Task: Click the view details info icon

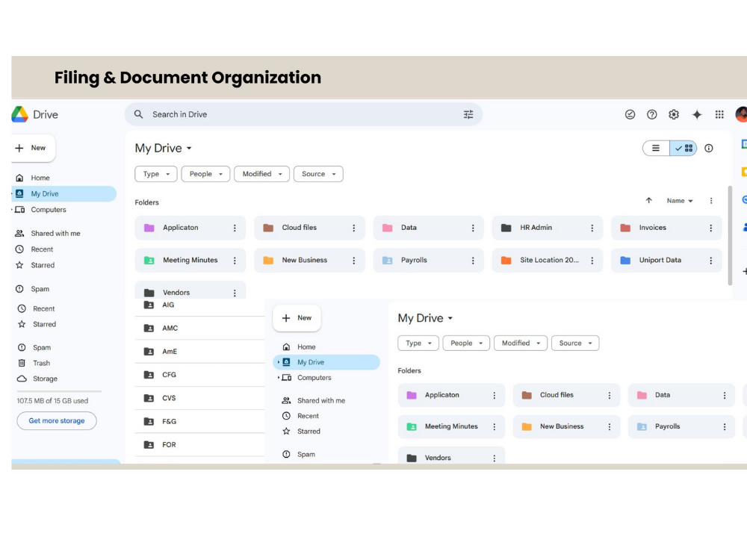Action: point(709,148)
